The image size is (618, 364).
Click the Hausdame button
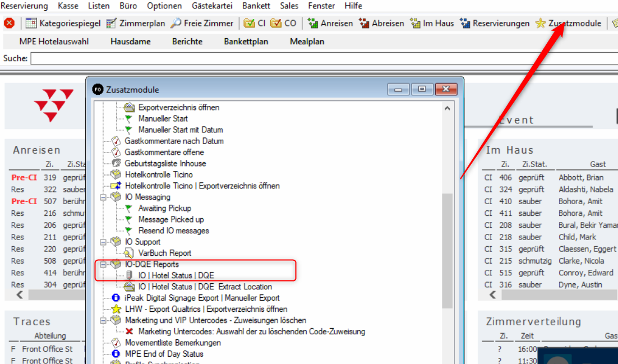tap(130, 42)
